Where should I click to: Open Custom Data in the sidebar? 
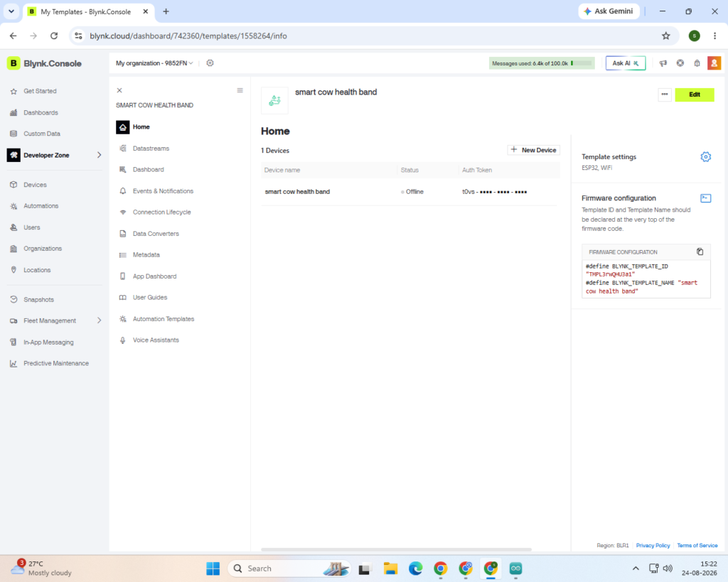pyautogui.click(x=42, y=134)
